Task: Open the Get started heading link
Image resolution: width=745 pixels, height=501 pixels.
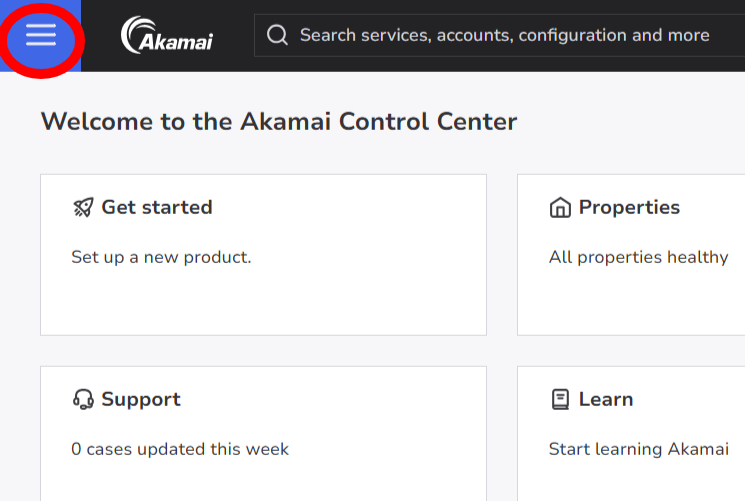Action: tap(157, 208)
